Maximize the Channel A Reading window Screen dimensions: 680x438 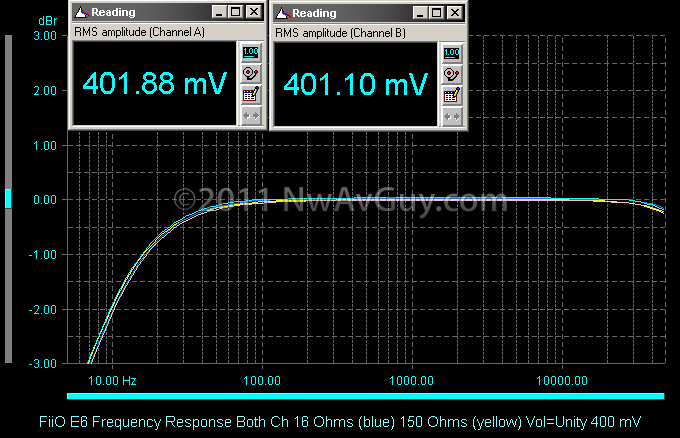(236, 12)
